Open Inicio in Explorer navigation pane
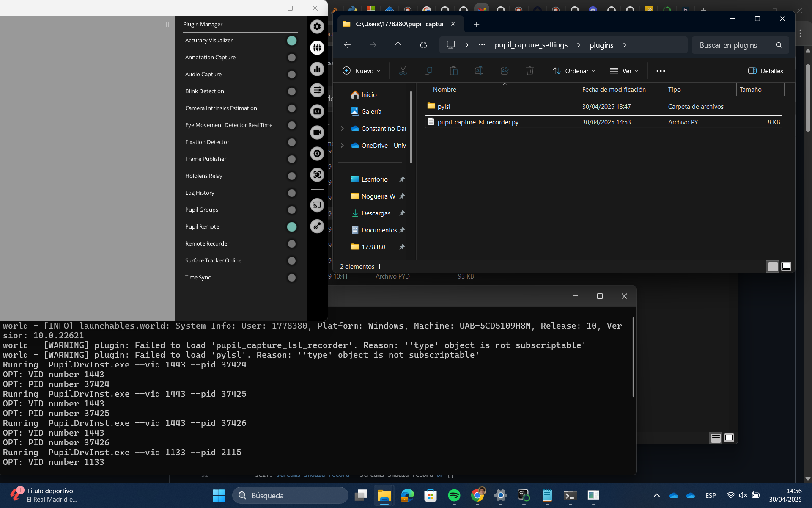This screenshot has width=812, height=508. 369,95
